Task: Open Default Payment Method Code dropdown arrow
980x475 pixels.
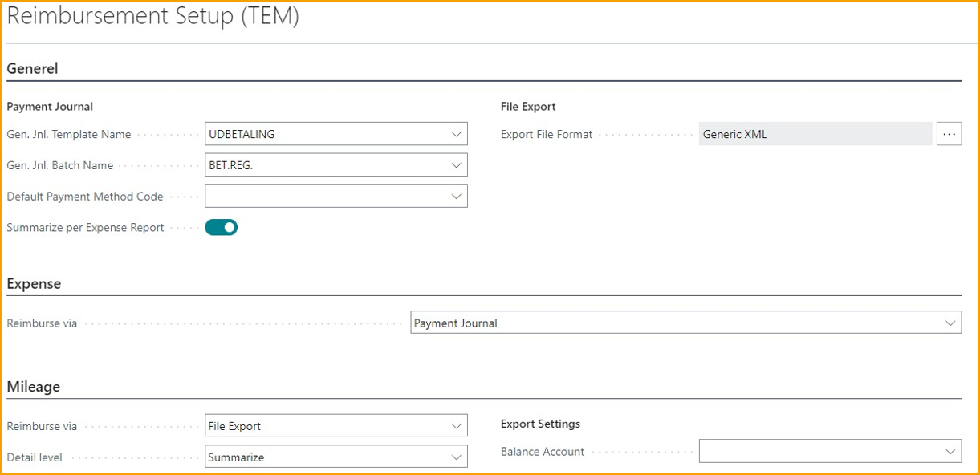Action: click(456, 197)
